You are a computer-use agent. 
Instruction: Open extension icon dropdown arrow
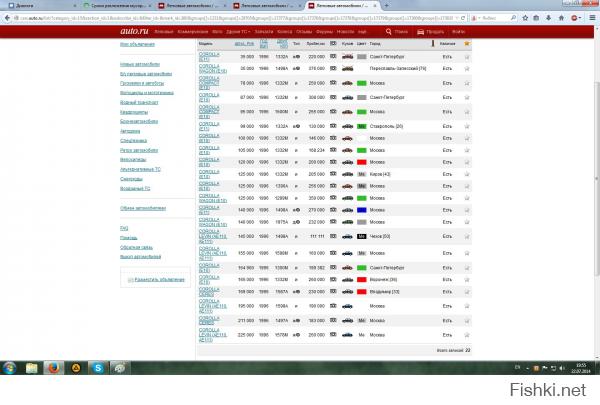pos(580,18)
